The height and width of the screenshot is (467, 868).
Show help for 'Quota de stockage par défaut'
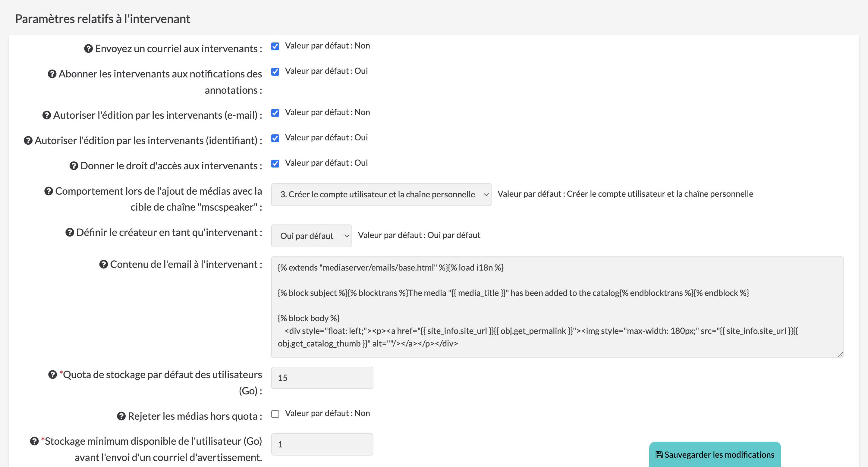52,375
